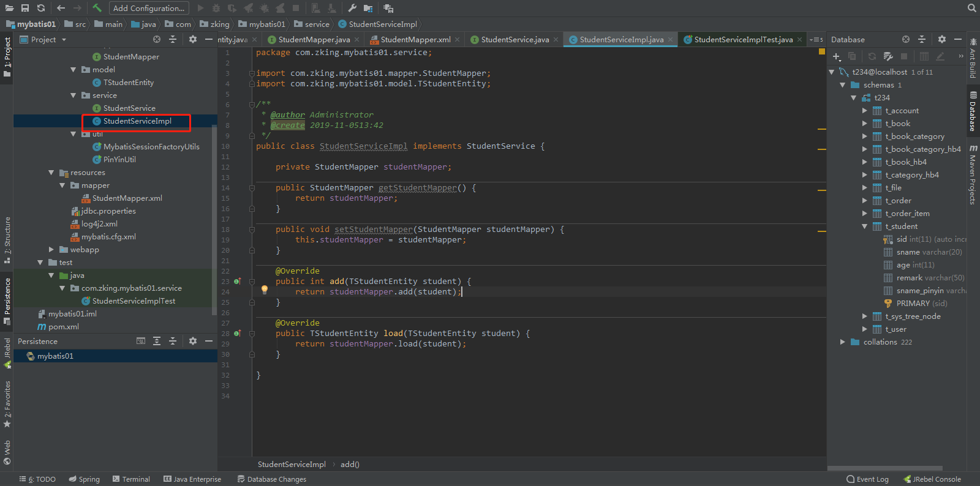This screenshot has height=486, width=980.
Task: Click the add data source plus icon
Action: point(836,56)
